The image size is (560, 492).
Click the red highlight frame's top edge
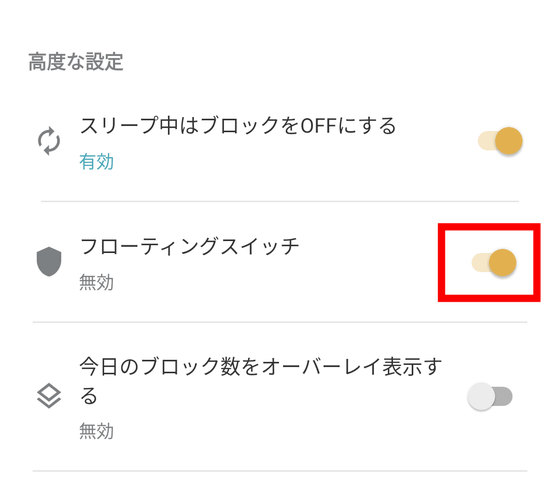pos(489,227)
